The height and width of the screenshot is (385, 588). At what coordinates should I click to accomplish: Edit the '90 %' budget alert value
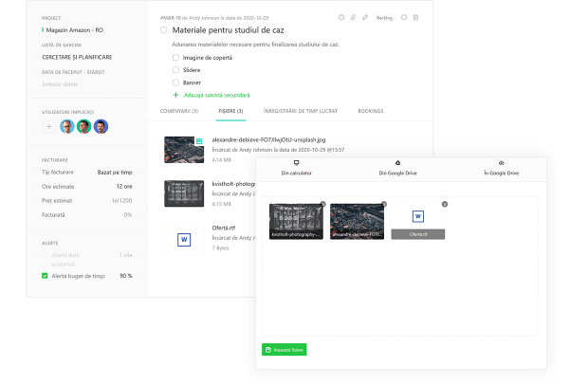coord(126,276)
